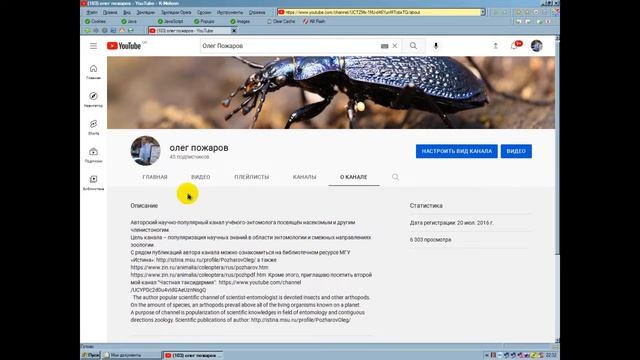Start voice search with microphone
The height and width of the screenshot is (360, 640).
(x=436, y=46)
